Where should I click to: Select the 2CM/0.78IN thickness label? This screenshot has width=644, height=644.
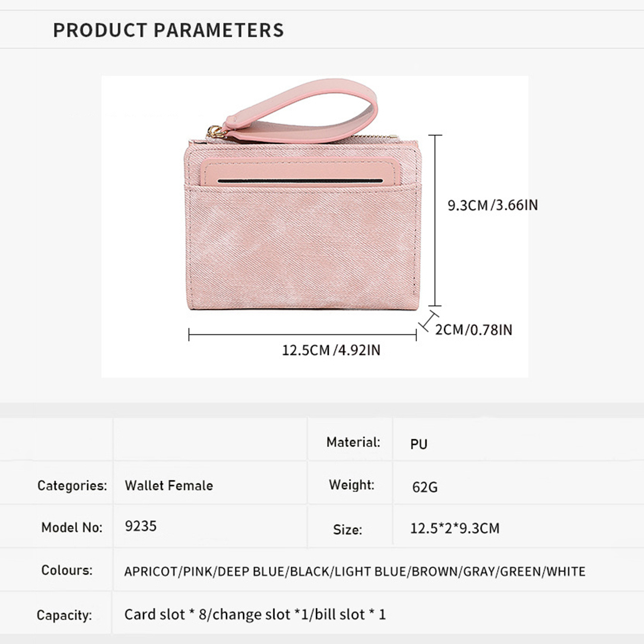tap(474, 330)
